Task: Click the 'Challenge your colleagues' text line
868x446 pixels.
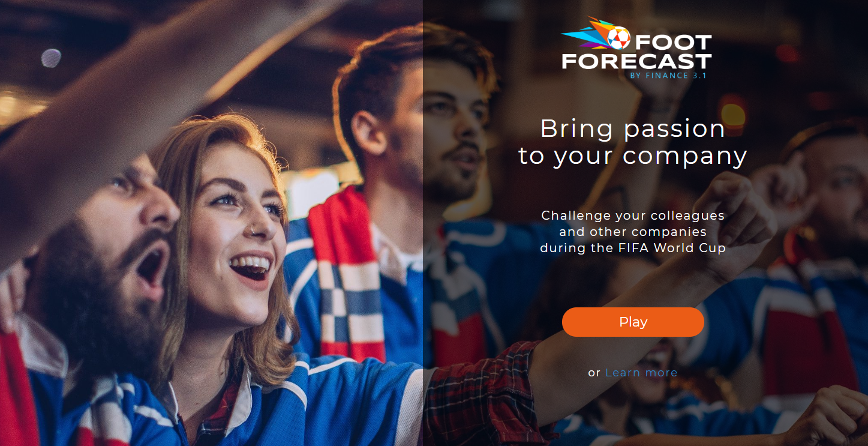Action: pyautogui.click(x=633, y=215)
